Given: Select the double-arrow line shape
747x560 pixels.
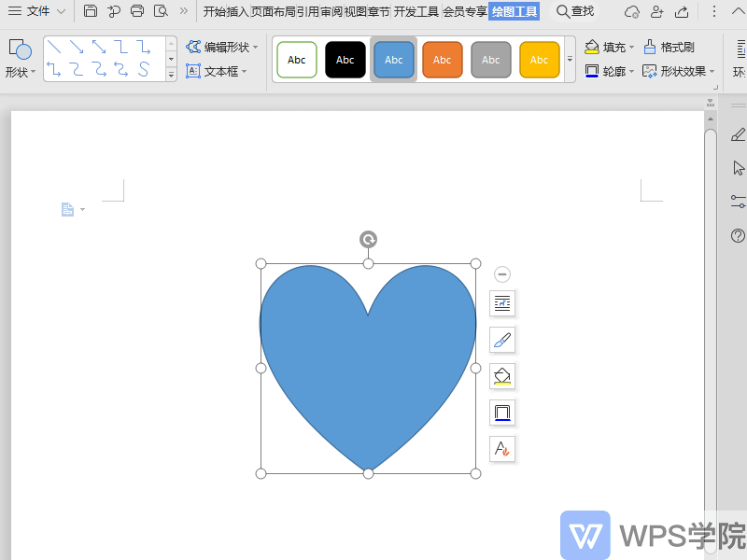Looking at the screenshot, I should click(x=99, y=47).
